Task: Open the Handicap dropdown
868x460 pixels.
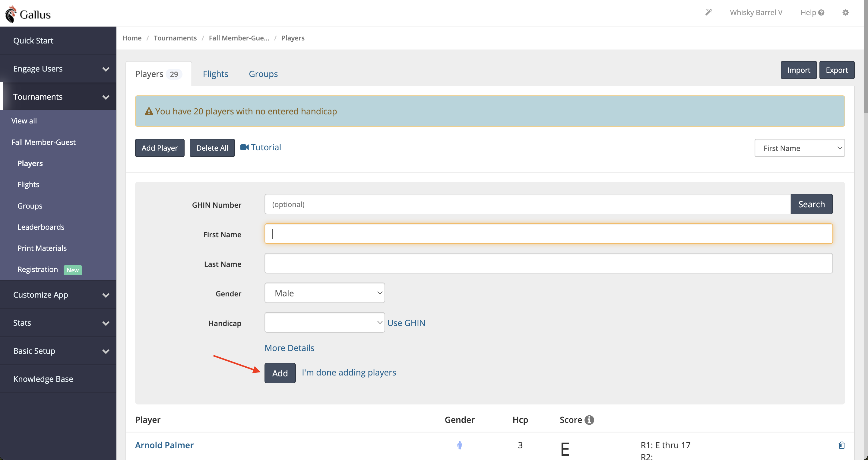Action: click(x=325, y=322)
